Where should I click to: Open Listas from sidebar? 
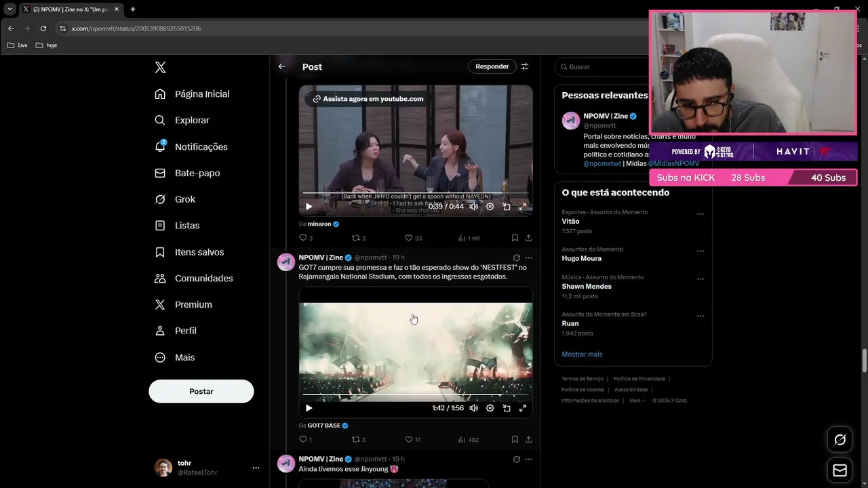(x=177, y=225)
